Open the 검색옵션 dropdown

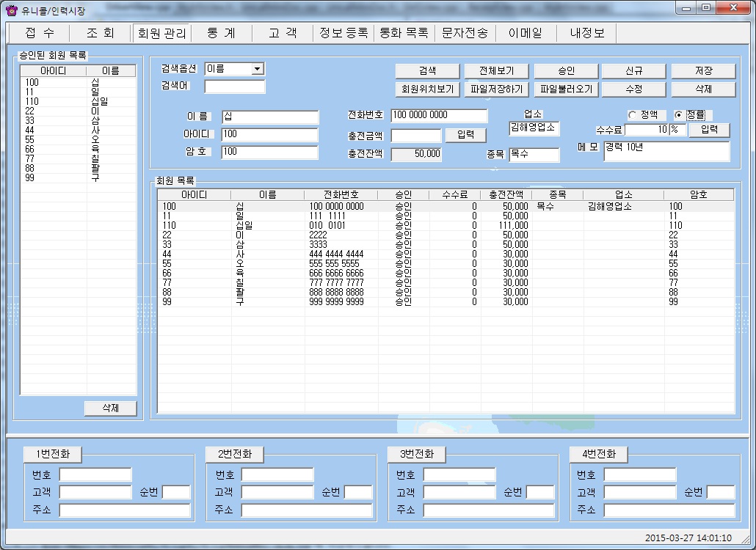257,69
